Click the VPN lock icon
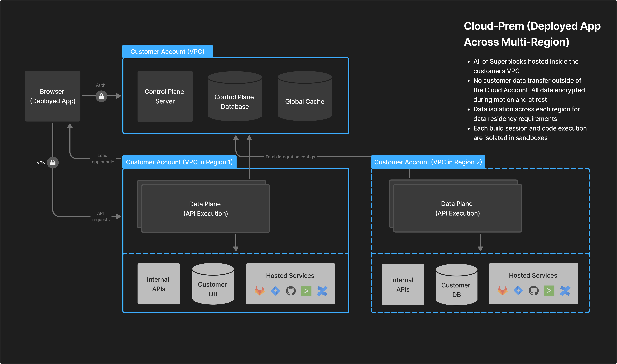This screenshot has width=617, height=364. [x=53, y=162]
